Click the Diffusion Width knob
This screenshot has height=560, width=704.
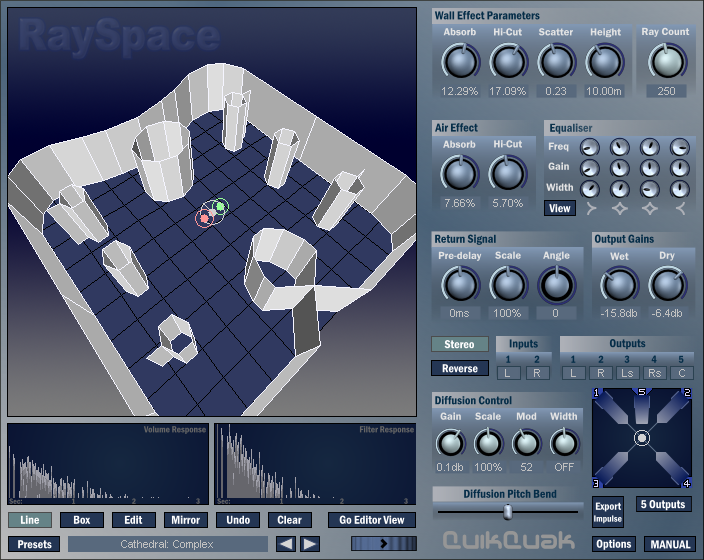click(564, 443)
